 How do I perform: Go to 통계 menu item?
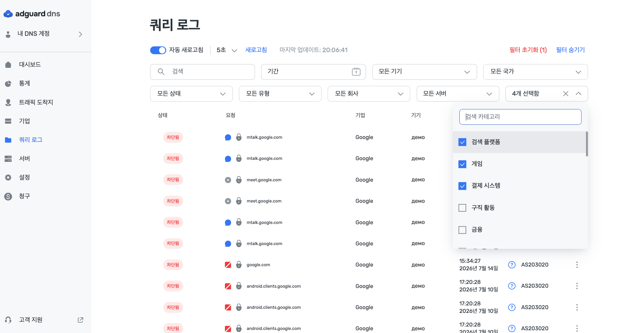click(25, 84)
